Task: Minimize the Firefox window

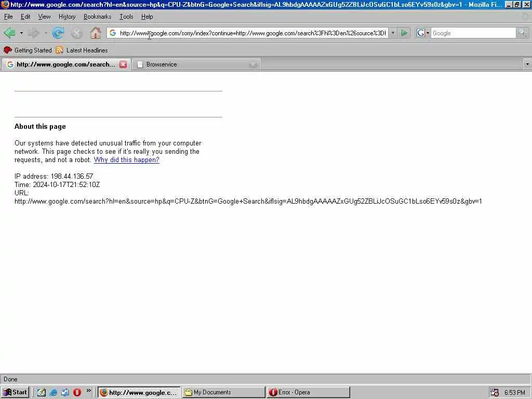Action: click(x=508, y=4)
